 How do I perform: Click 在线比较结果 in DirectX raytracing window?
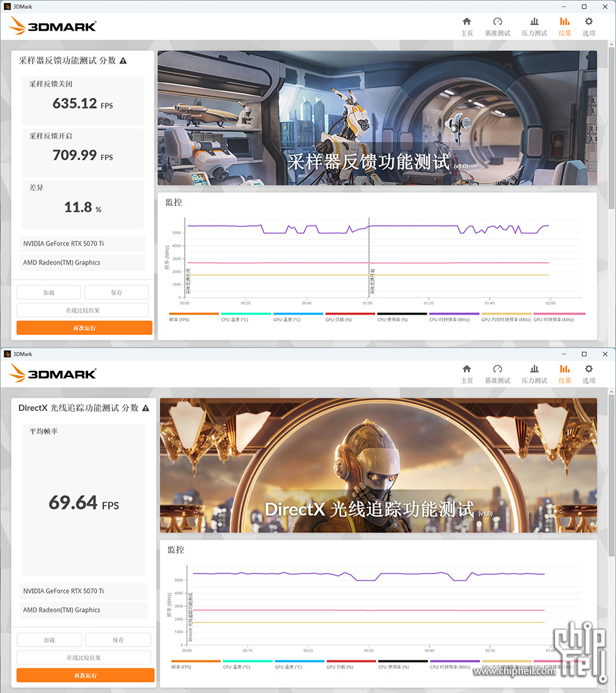(84, 657)
